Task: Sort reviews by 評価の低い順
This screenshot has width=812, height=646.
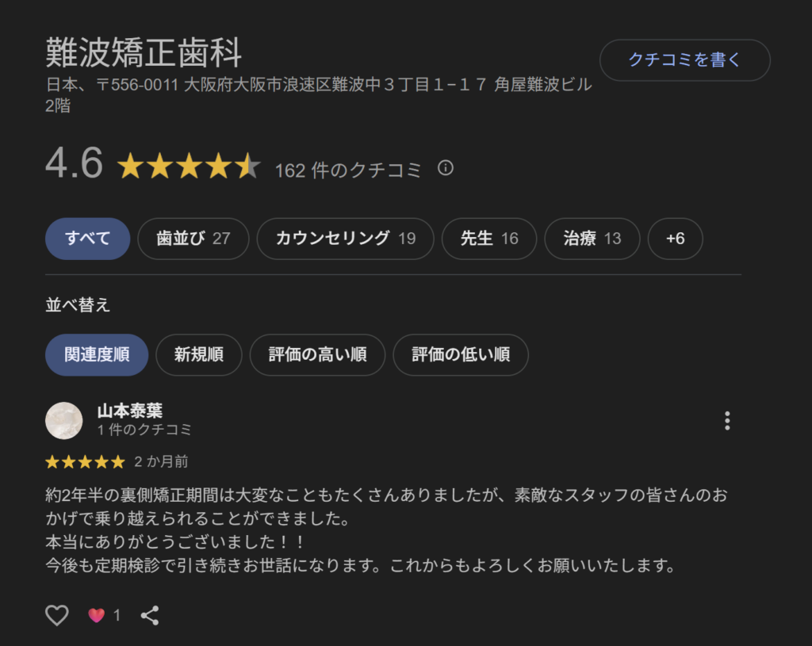Action: (x=460, y=355)
